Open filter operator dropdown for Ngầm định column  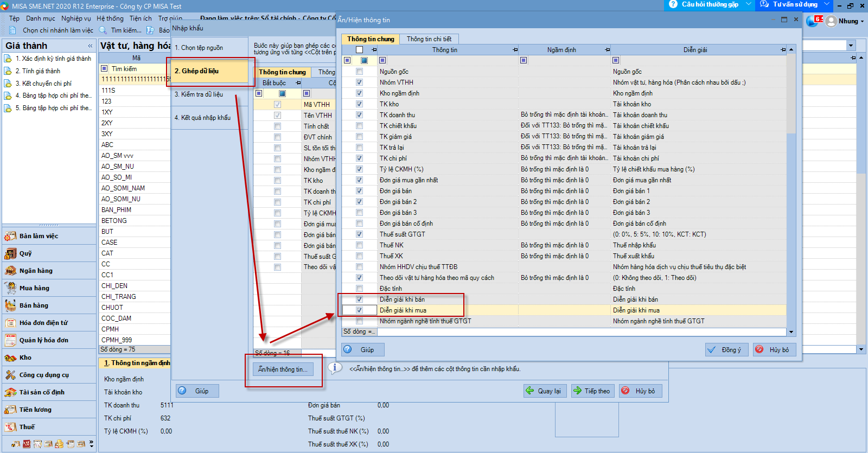point(524,60)
